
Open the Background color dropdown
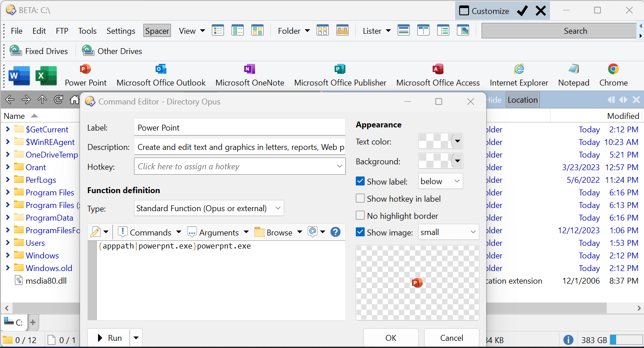(457, 161)
